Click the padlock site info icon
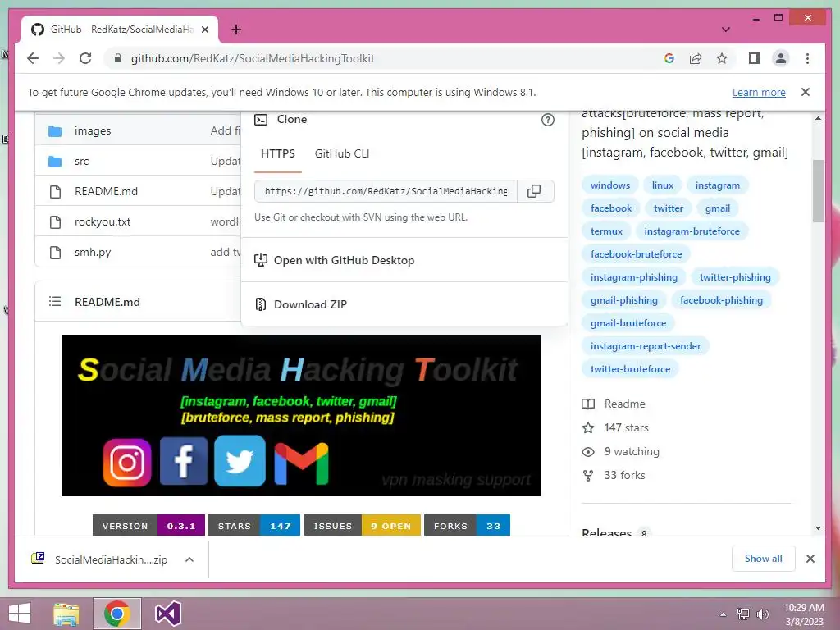The height and width of the screenshot is (630, 840). click(118, 58)
